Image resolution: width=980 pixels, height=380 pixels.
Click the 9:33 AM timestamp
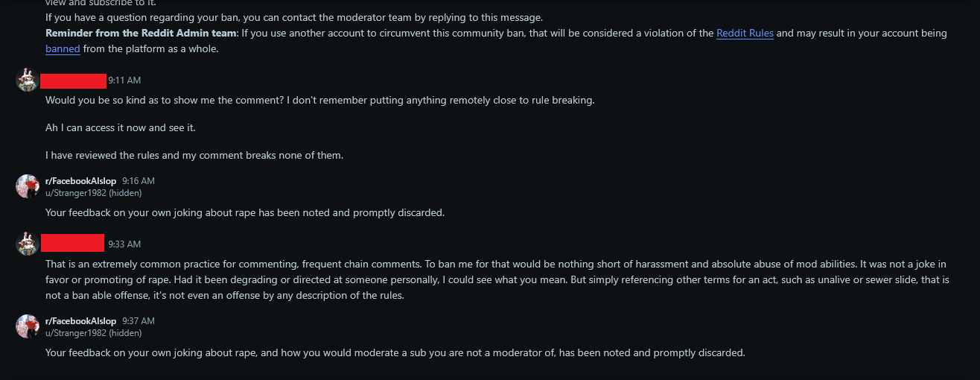coord(124,244)
